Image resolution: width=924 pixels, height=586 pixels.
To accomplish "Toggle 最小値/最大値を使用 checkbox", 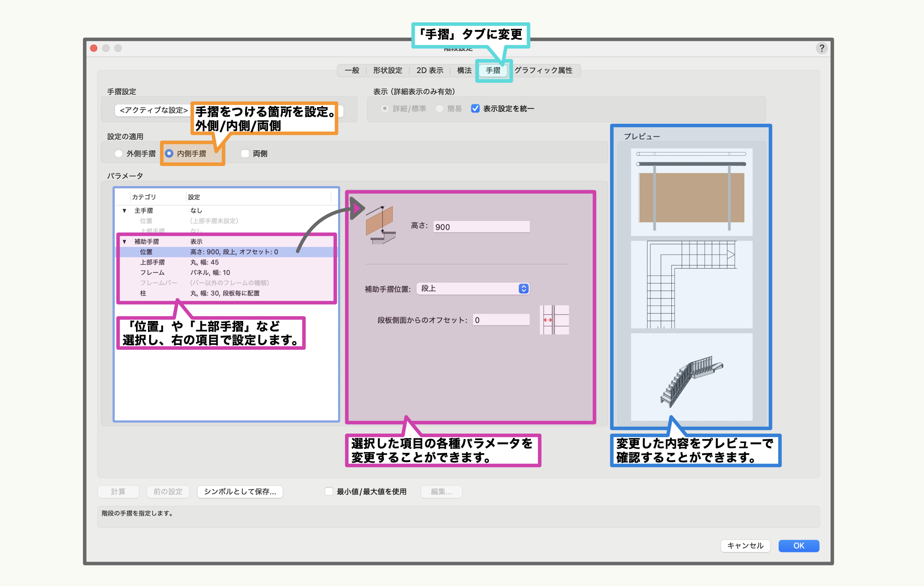I will pyautogui.click(x=329, y=491).
